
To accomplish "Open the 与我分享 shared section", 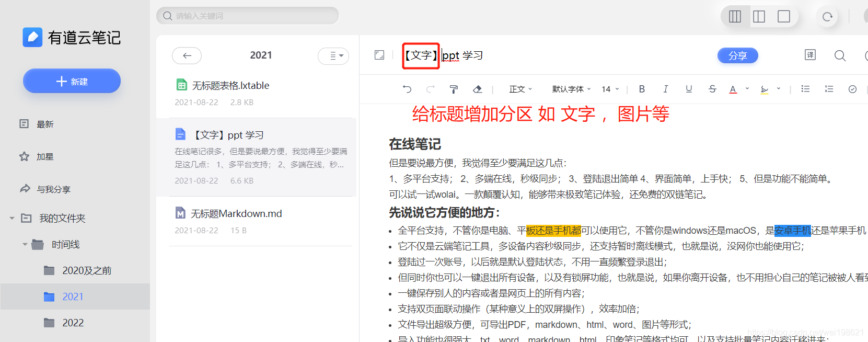I will point(45,189).
